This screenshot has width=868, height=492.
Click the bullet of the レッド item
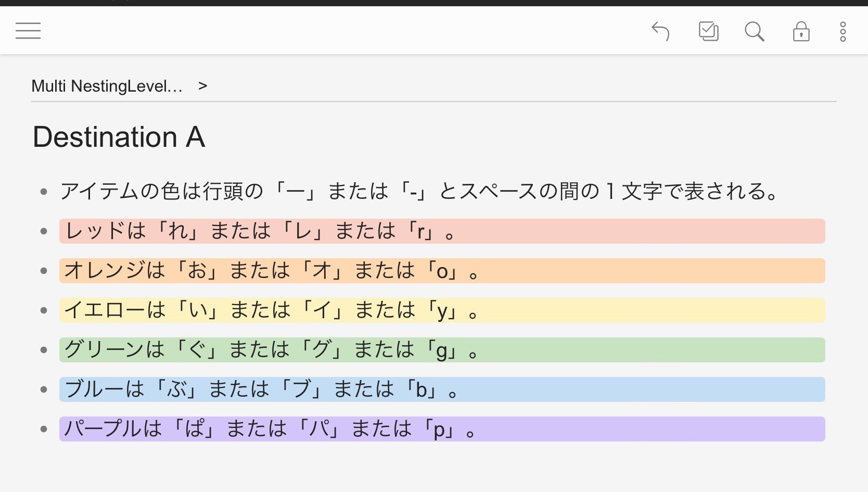[x=44, y=231]
